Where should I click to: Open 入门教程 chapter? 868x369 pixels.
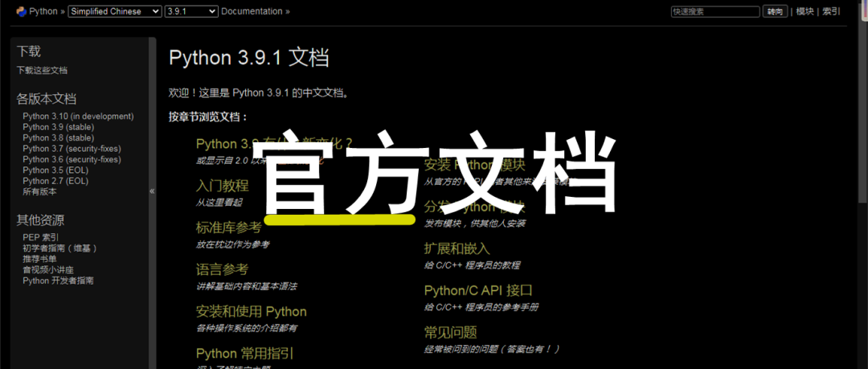[x=222, y=186]
